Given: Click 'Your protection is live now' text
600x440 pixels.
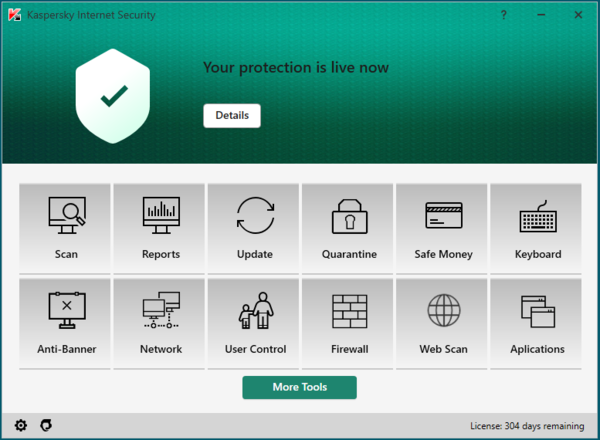Looking at the screenshot, I should click(x=296, y=68).
